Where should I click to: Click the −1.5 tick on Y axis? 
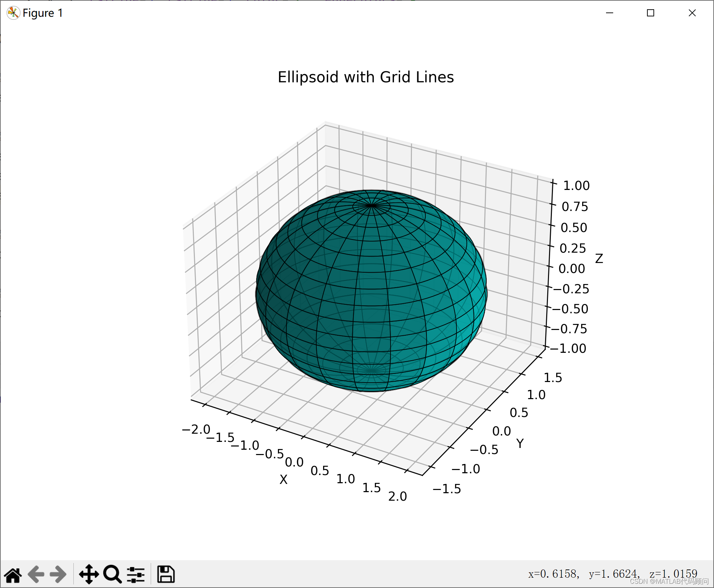click(x=447, y=489)
